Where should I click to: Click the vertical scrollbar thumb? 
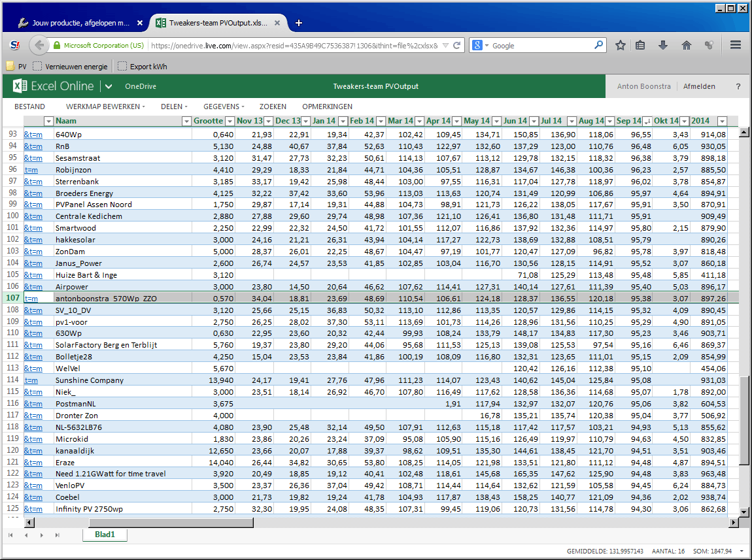pyautogui.click(x=744, y=420)
